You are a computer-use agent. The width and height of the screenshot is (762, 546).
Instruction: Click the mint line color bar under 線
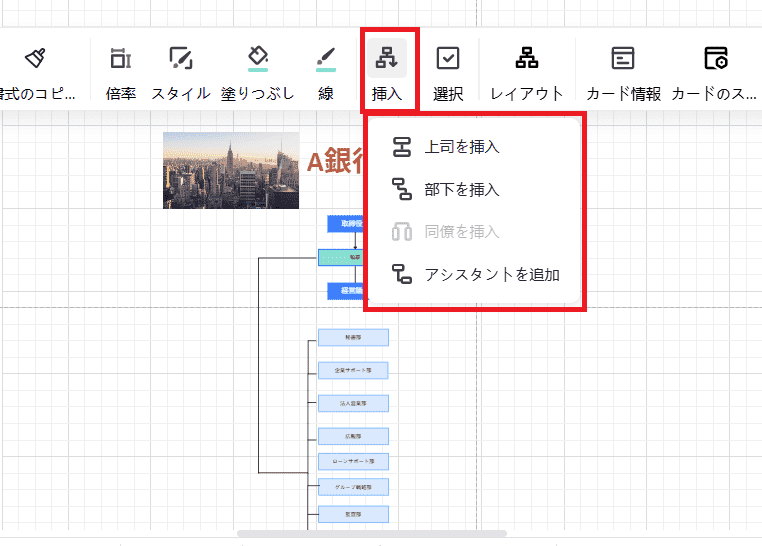click(x=326, y=70)
